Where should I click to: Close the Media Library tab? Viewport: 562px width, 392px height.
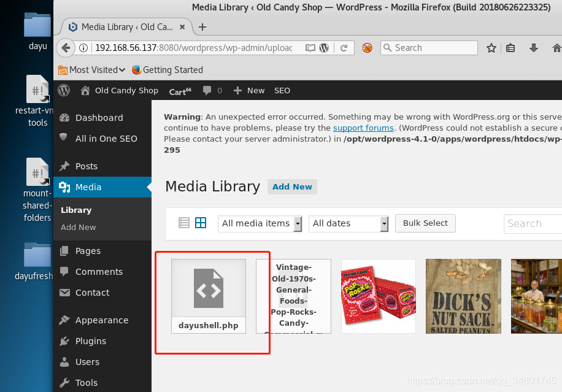point(182,27)
